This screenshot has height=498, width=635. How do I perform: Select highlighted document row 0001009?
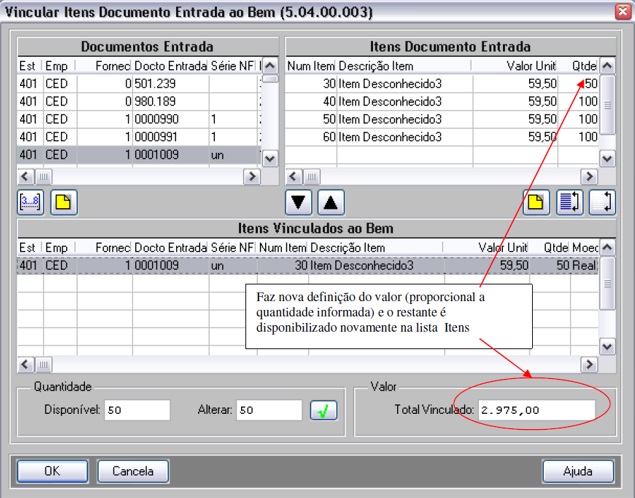coord(138,155)
